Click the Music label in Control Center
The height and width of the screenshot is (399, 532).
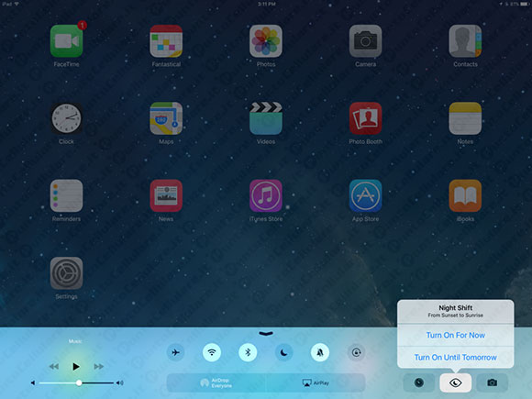(x=75, y=341)
